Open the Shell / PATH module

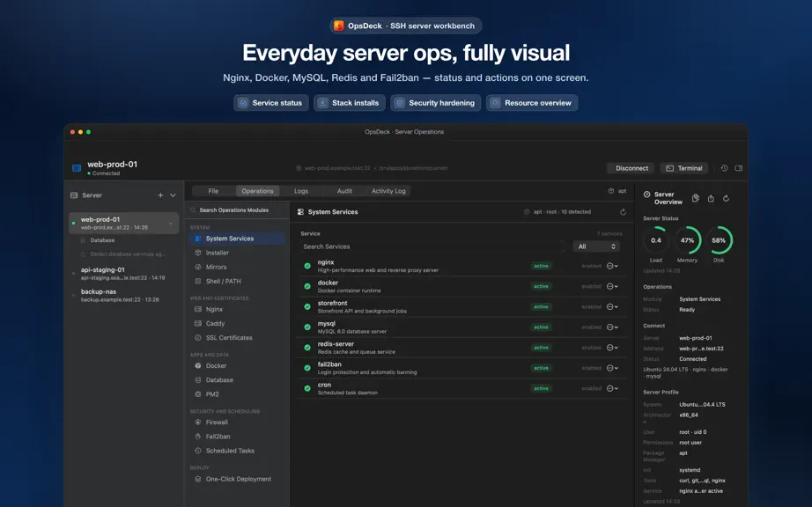(x=237, y=282)
